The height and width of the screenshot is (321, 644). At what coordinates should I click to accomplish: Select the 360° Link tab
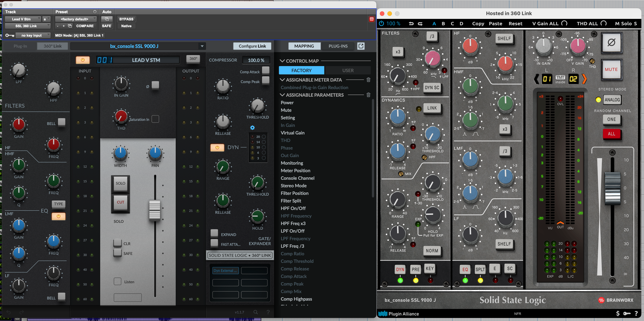[53, 46]
